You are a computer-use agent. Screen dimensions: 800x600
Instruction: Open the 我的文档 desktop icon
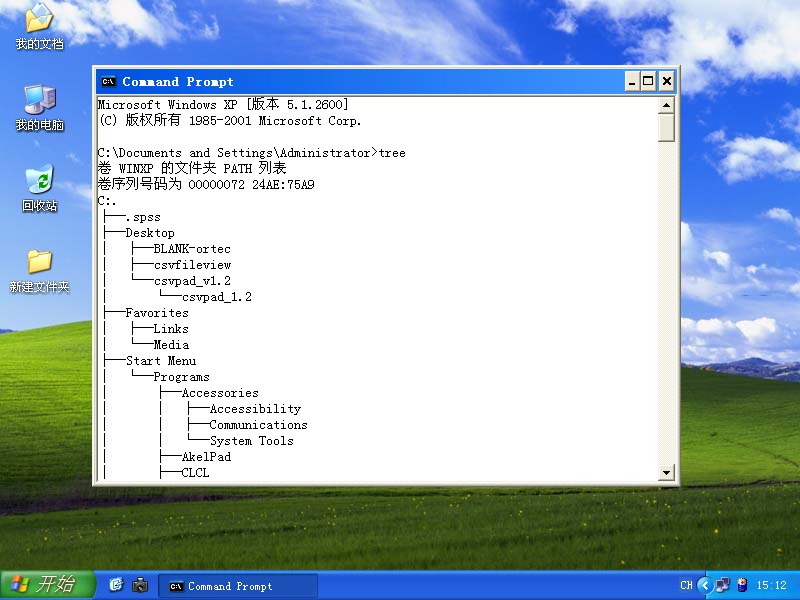(39, 27)
